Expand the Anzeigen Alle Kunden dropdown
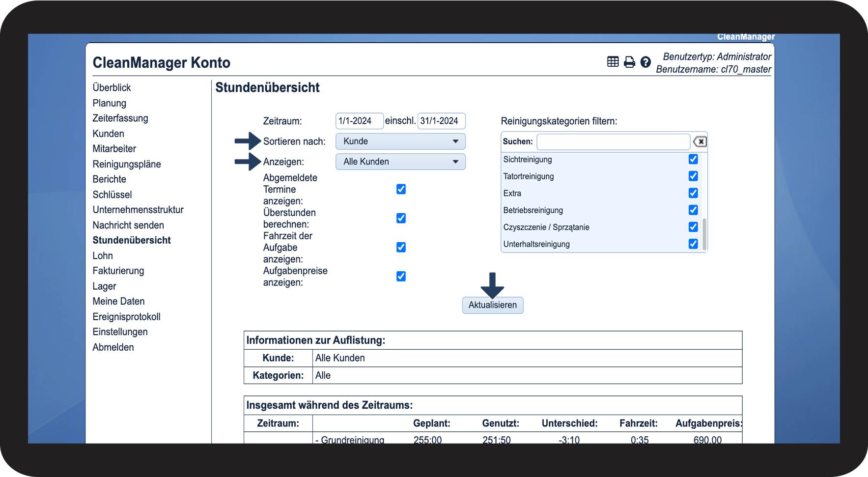 coord(400,162)
